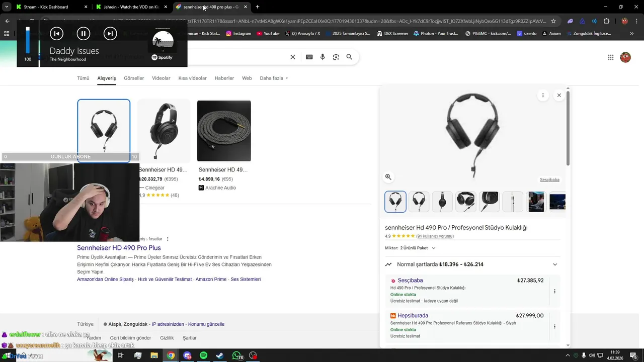Image resolution: width=644 pixels, height=362 pixels.
Task: Skip to previous track in media overlay
Action: click(x=56, y=34)
